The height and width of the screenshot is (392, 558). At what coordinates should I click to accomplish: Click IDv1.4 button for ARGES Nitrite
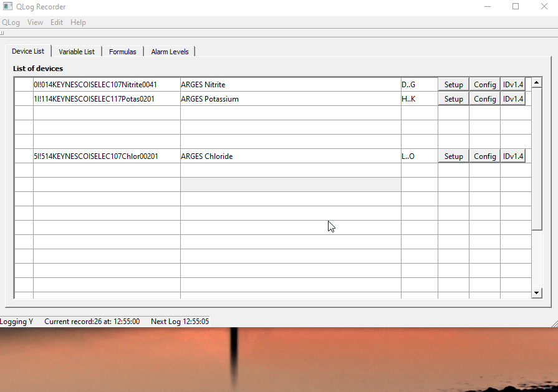click(513, 85)
